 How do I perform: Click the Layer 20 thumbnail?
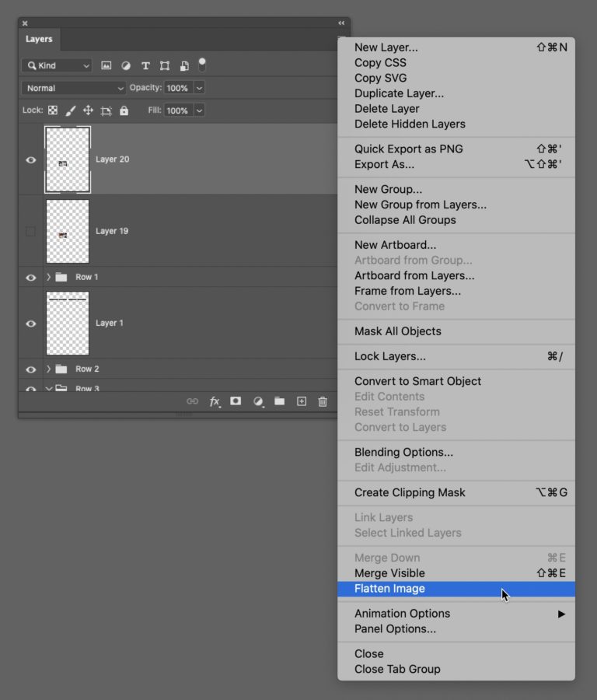point(67,159)
